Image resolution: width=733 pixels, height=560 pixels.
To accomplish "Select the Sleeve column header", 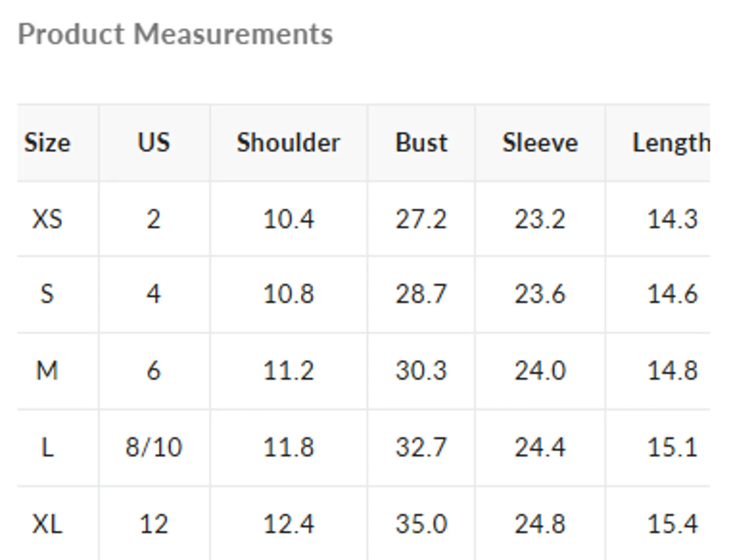I will (540, 142).
